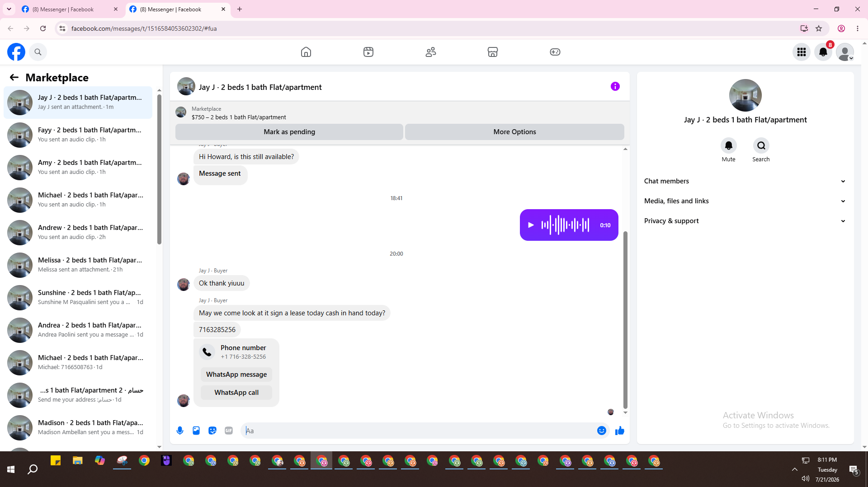Click the More Options button

514,132
